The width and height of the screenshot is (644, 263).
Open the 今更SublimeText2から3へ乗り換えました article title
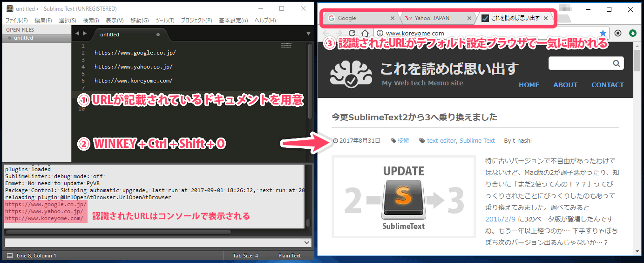[414, 117]
